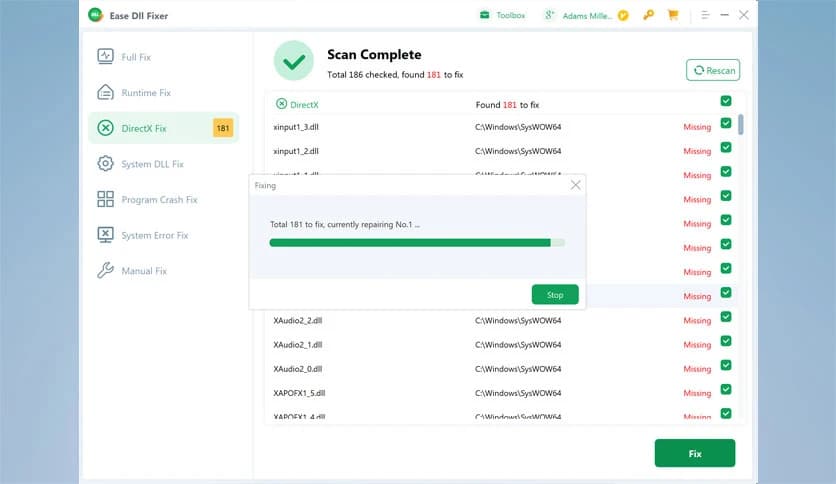836x484 pixels.
Task: Click Missing status for XAudio2_0.dll
Action: coord(697,369)
